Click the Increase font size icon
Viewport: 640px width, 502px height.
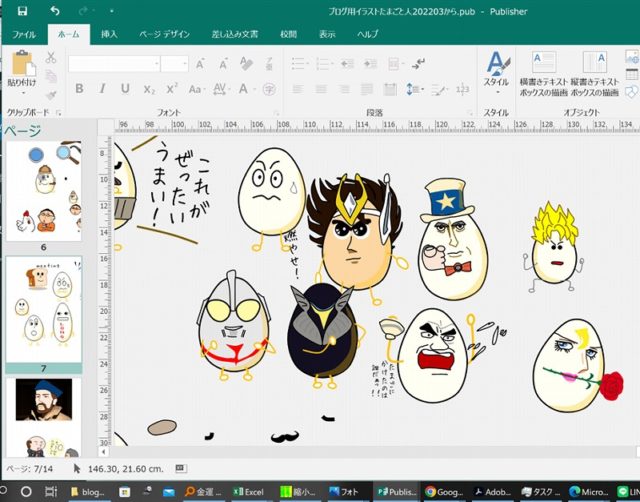click(200, 64)
